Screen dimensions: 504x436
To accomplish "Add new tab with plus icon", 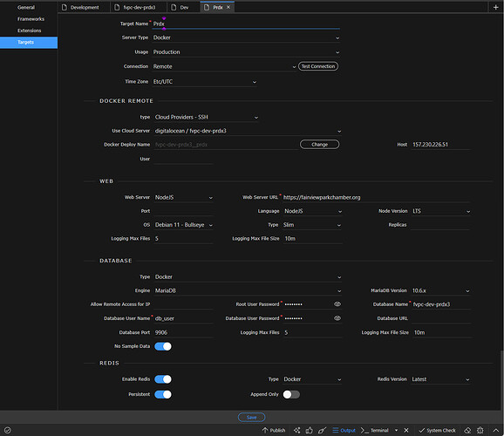I will [x=495, y=7].
